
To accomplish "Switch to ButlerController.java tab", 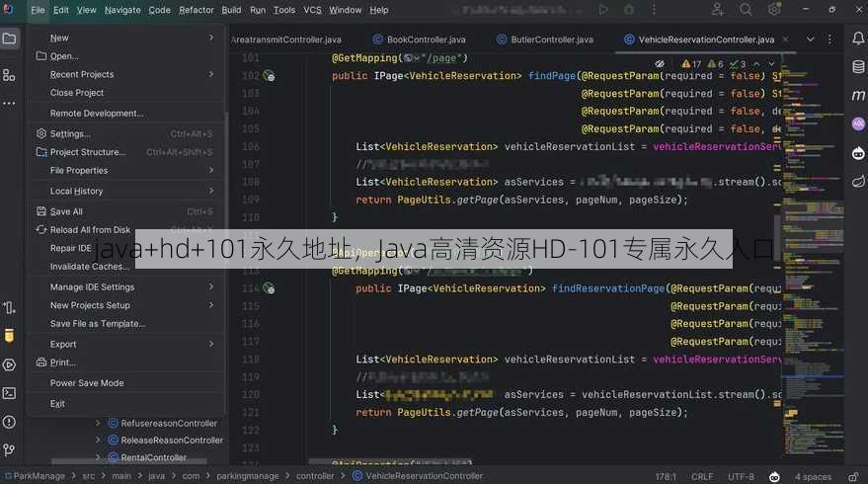I will pyautogui.click(x=545, y=40).
